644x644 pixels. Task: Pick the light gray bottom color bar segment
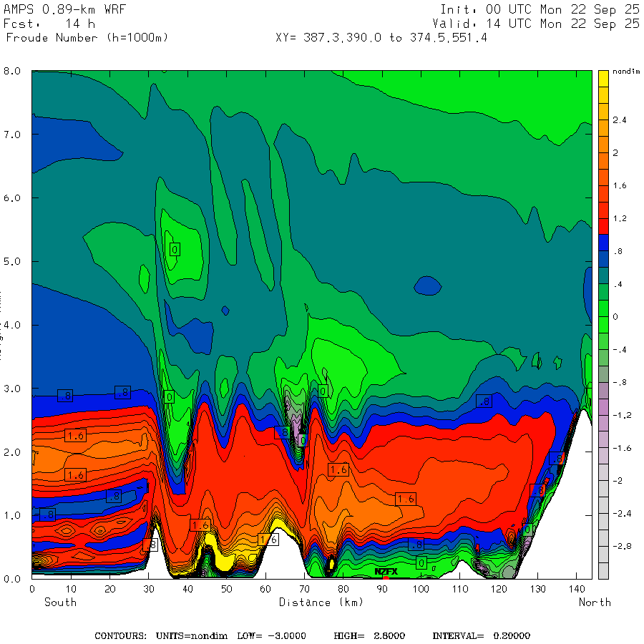click(603, 570)
